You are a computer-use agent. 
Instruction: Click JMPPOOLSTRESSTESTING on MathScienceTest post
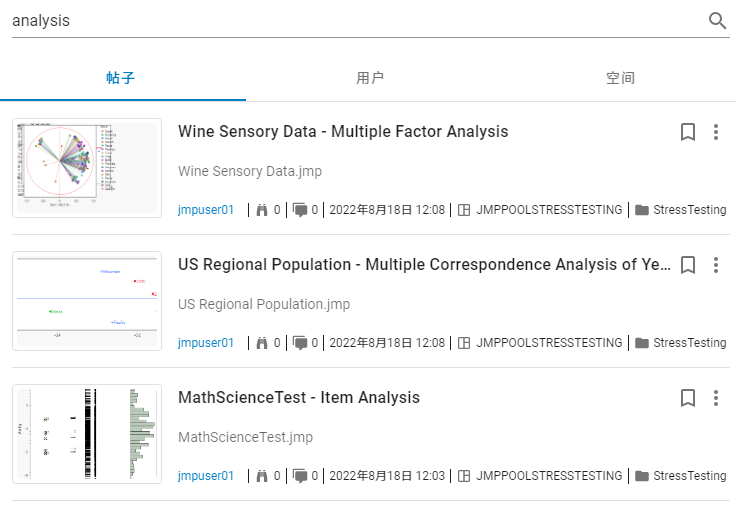click(549, 476)
